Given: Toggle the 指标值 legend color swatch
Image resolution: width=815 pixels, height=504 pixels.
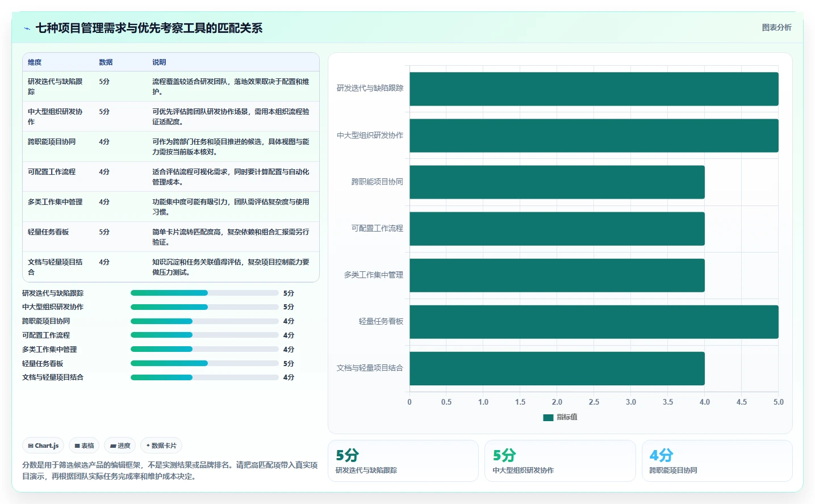Looking at the screenshot, I should tap(548, 417).
